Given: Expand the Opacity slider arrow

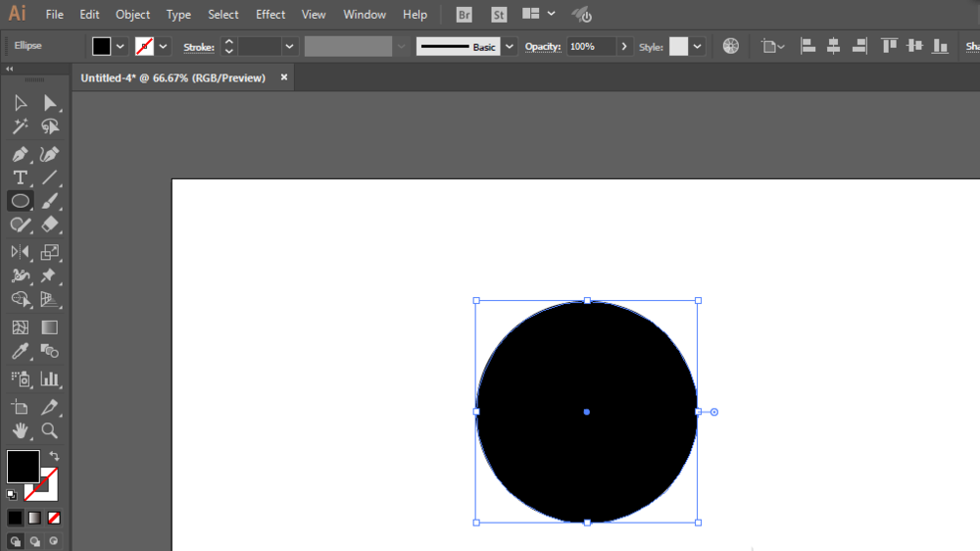Looking at the screenshot, I should 623,46.
